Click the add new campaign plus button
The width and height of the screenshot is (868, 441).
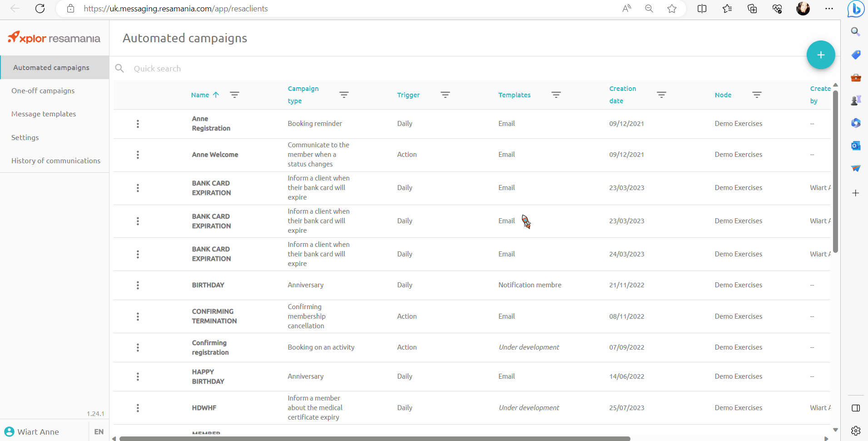coord(820,55)
